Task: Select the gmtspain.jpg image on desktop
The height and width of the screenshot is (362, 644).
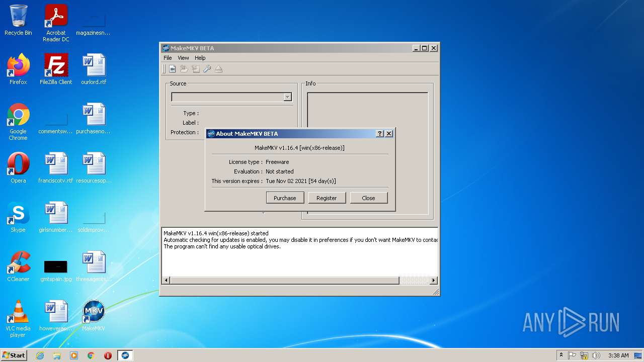Action: 56,270
